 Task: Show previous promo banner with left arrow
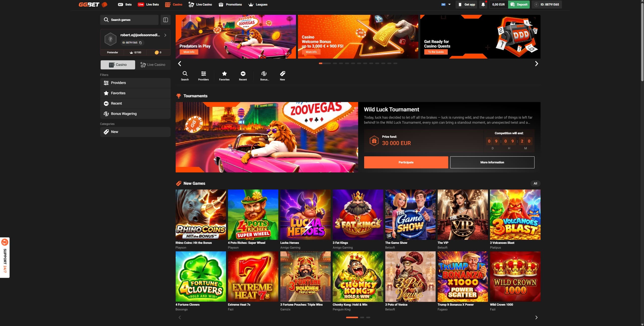(179, 64)
